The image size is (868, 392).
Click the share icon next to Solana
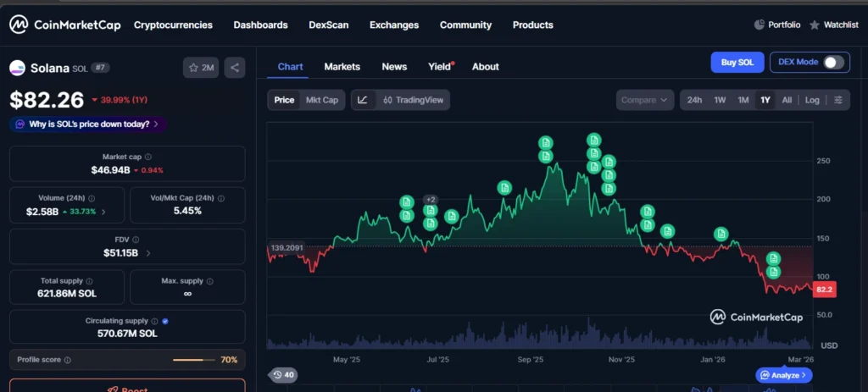[235, 68]
